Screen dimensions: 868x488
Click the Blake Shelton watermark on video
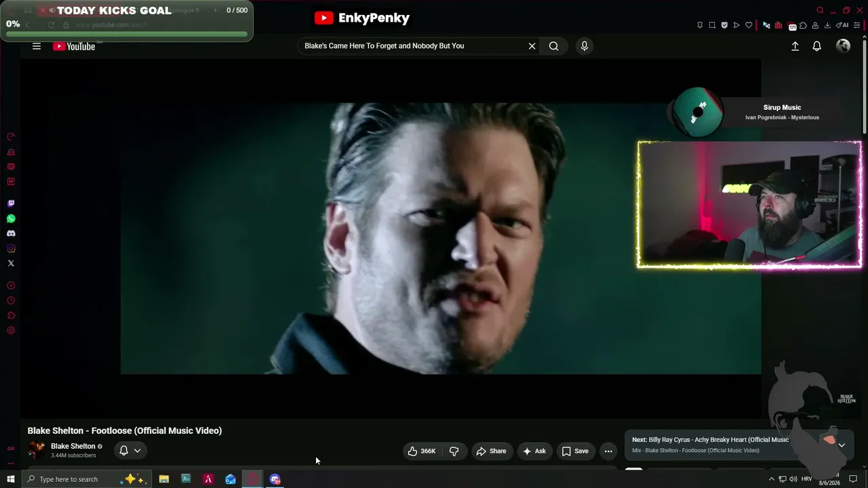847,399
